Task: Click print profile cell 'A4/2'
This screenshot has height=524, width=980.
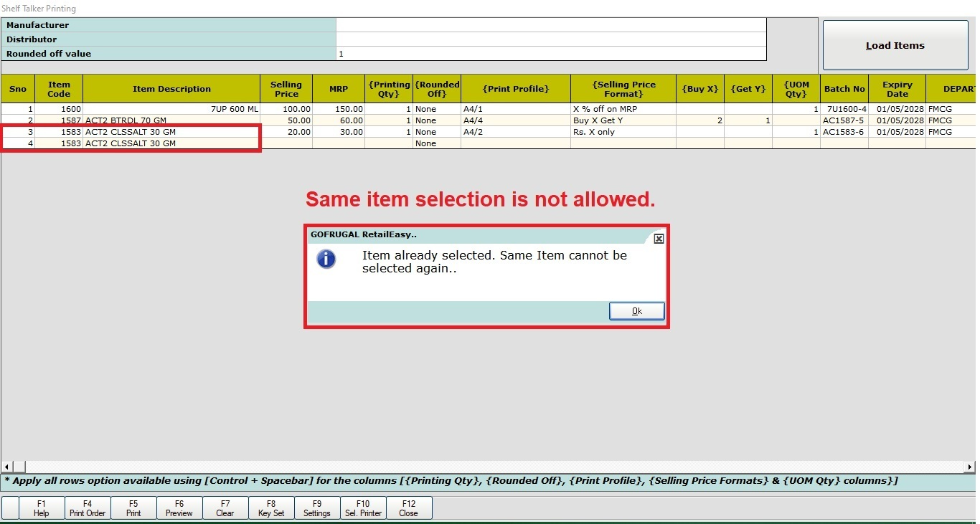Action: pyautogui.click(x=516, y=132)
